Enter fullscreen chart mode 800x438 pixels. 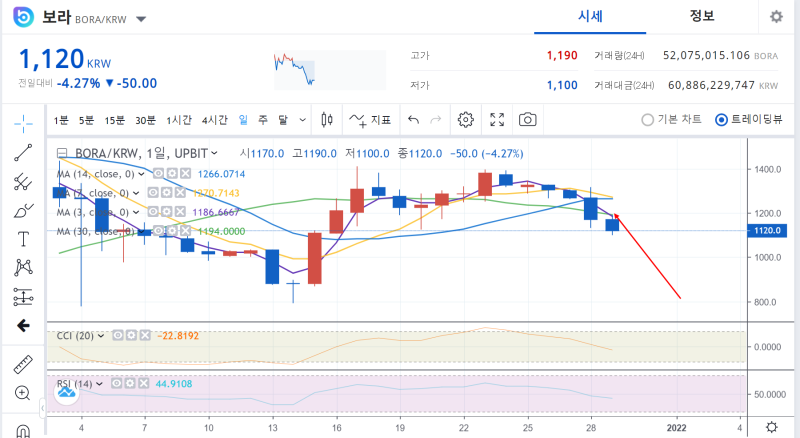point(497,120)
